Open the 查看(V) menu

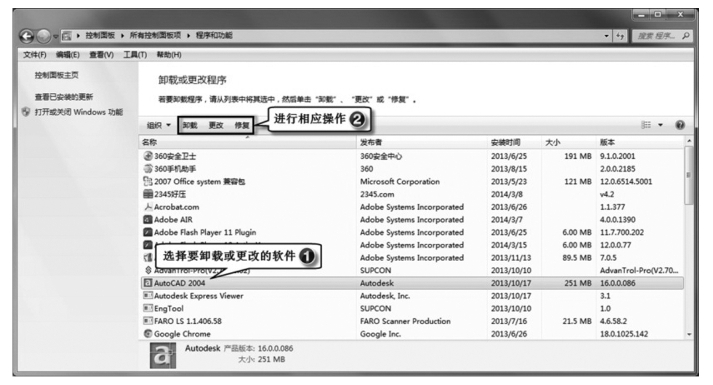pos(101,55)
